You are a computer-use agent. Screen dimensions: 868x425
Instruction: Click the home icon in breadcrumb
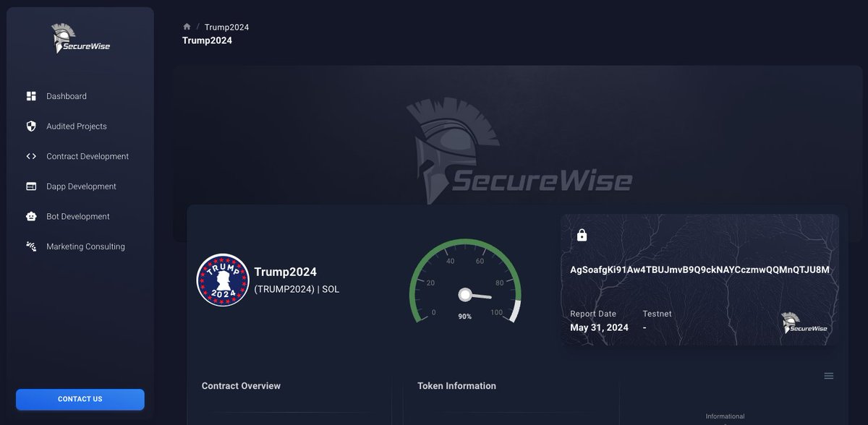(187, 26)
